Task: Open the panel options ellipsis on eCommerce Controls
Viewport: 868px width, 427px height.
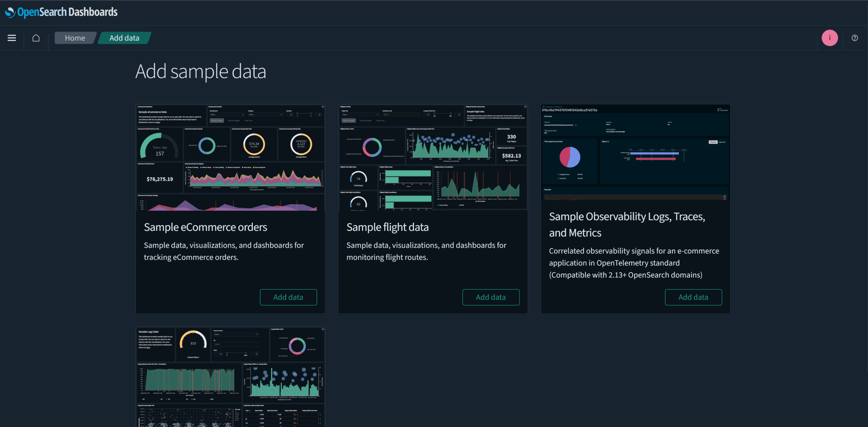Action: tap(323, 106)
